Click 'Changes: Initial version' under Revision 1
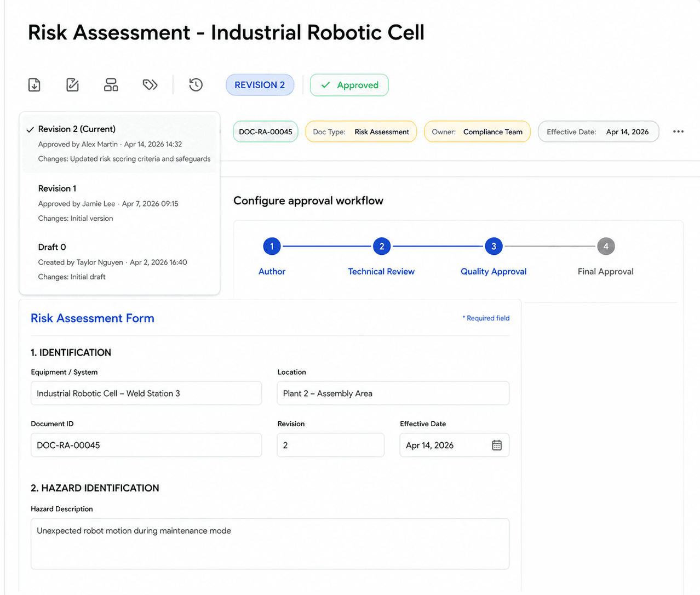Image resolution: width=700 pixels, height=595 pixels. [x=76, y=218]
